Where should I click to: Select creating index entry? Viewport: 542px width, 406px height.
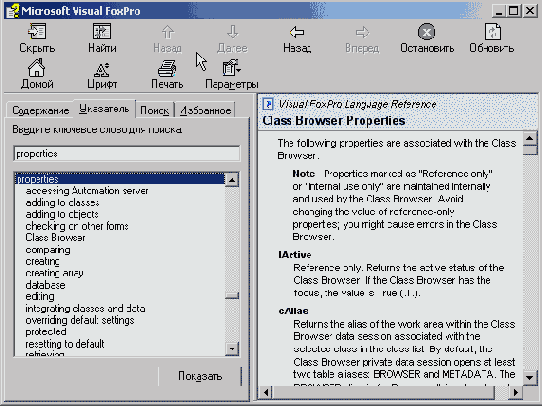click(42, 262)
